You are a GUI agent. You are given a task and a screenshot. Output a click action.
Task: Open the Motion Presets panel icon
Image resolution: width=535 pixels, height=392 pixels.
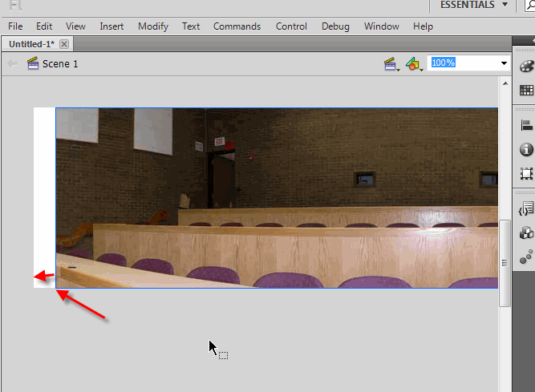click(526, 257)
